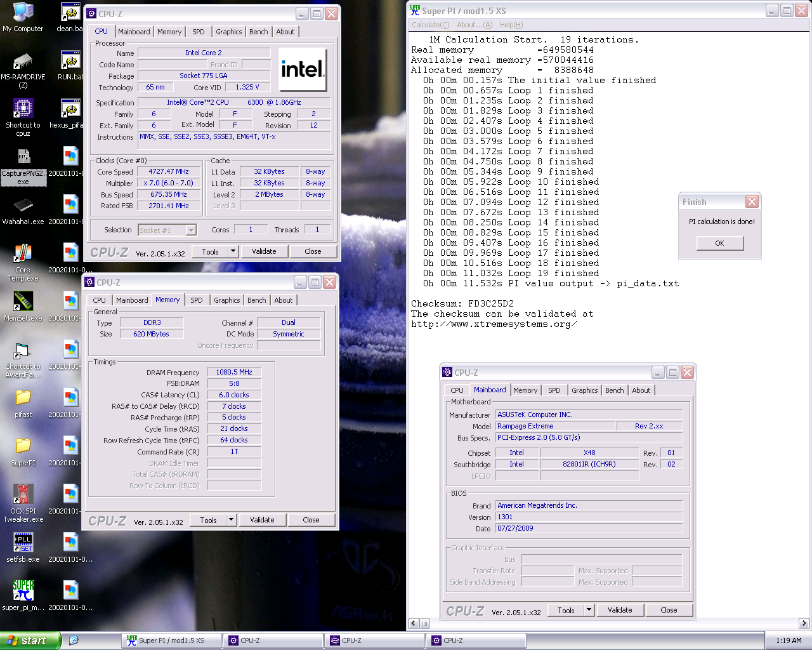Viewport: 812px width, 650px height.
Task: Click the CAS# Latency value 6.0 clocks
Action: [x=234, y=395]
